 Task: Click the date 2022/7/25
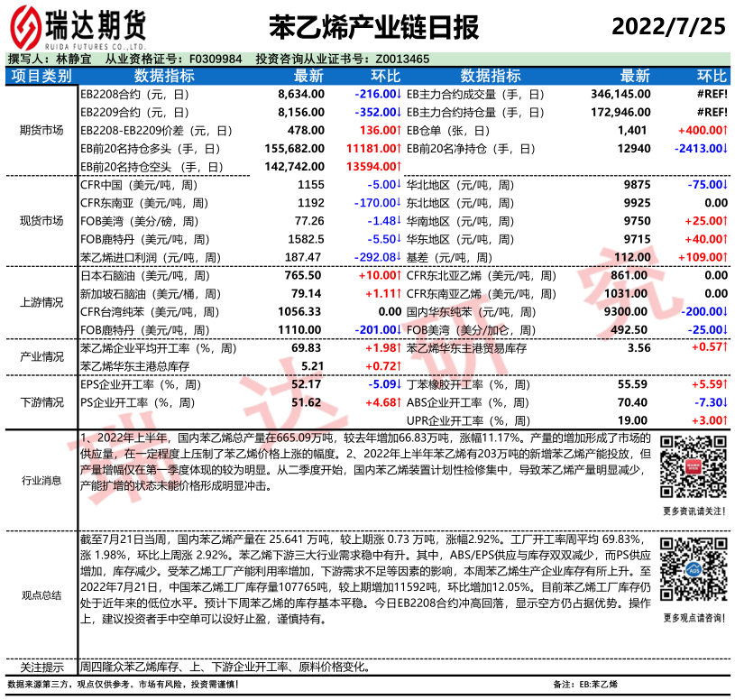668,26
